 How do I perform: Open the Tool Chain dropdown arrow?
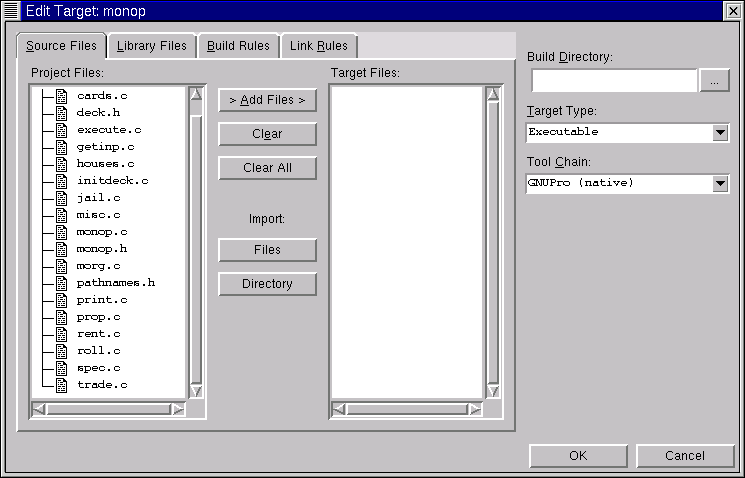(x=720, y=183)
